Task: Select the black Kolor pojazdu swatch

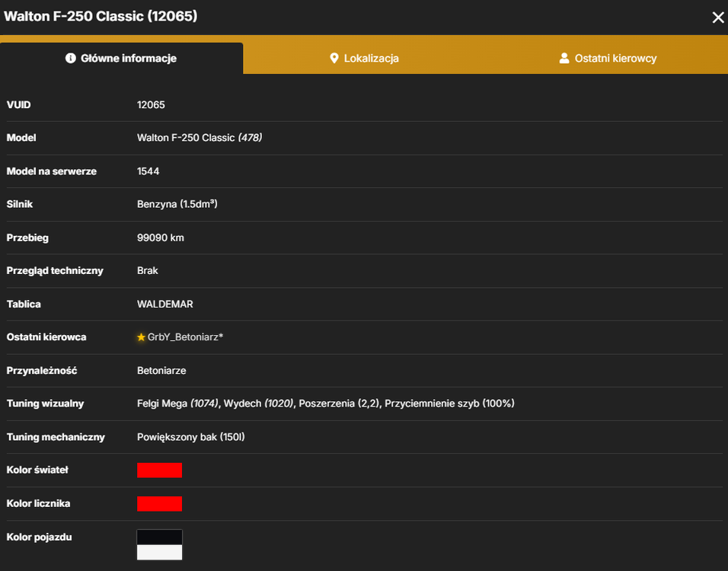Action: [159, 537]
